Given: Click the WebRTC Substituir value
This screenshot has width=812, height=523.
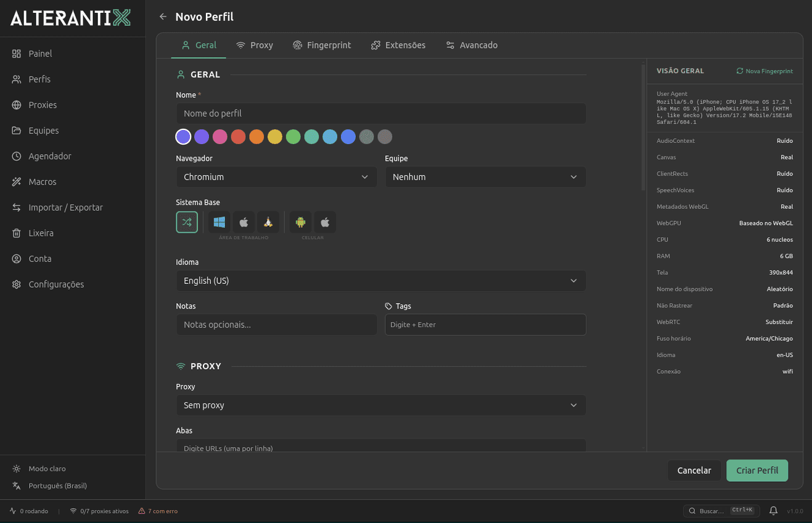Looking at the screenshot, I should click(x=778, y=322).
